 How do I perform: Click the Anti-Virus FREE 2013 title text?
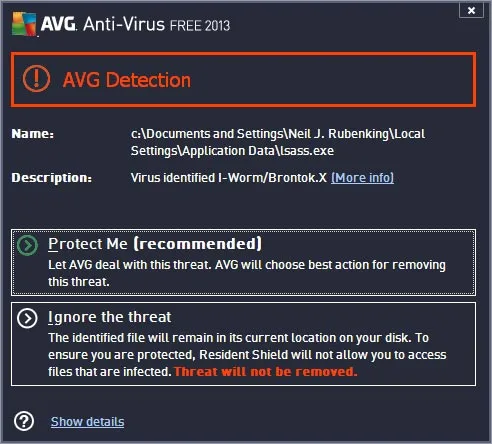[x=157, y=24]
